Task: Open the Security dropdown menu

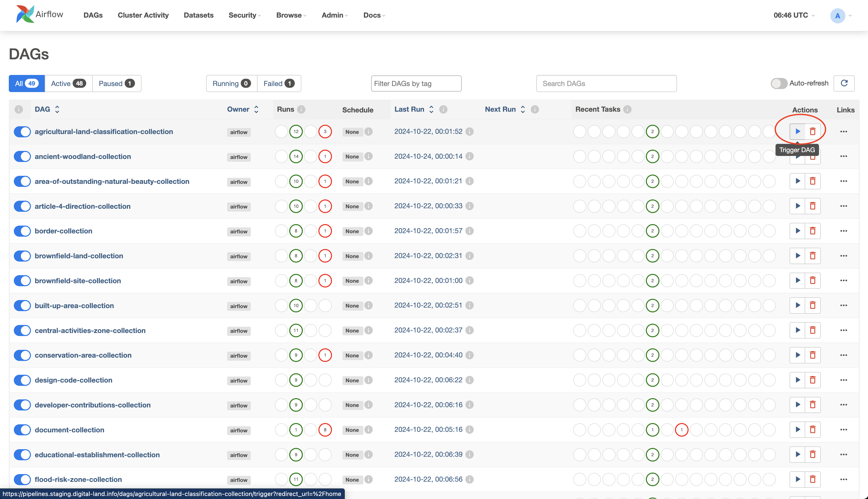Action: tap(245, 15)
